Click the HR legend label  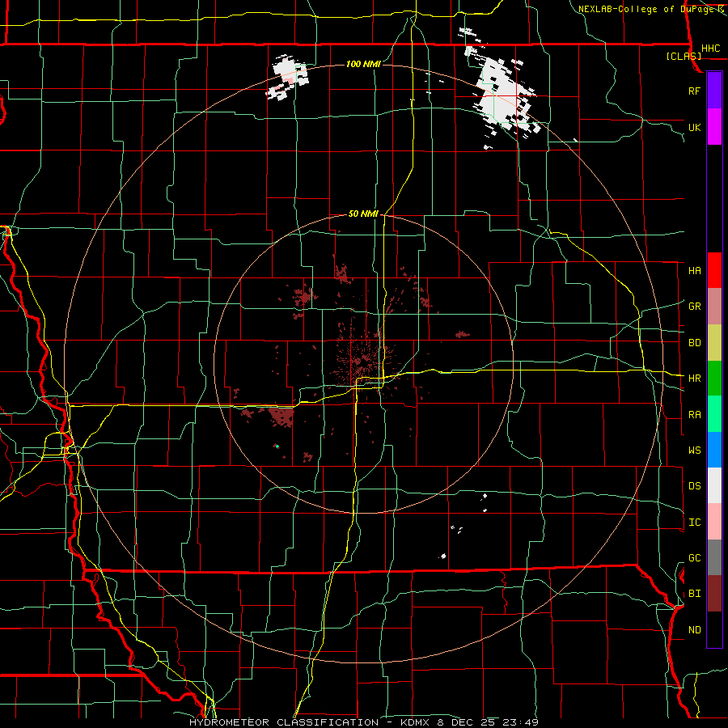click(x=694, y=379)
